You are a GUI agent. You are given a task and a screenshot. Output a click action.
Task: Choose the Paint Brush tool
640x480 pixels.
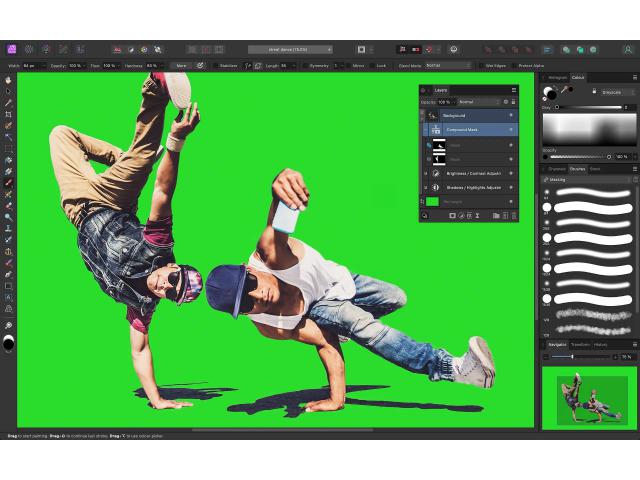(x=9, y=183)
